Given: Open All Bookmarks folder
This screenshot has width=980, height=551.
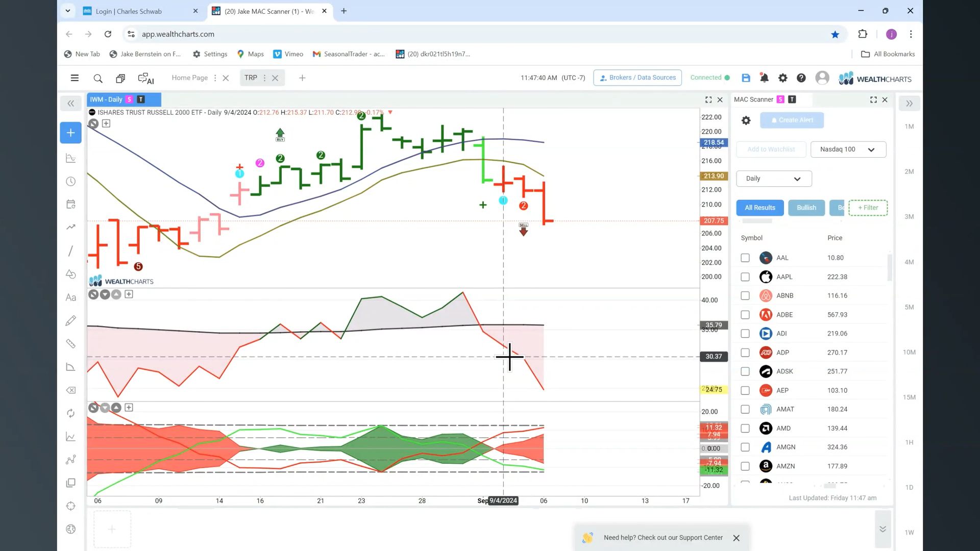Looking at the screenshot, I should click(x=888, y=54).
